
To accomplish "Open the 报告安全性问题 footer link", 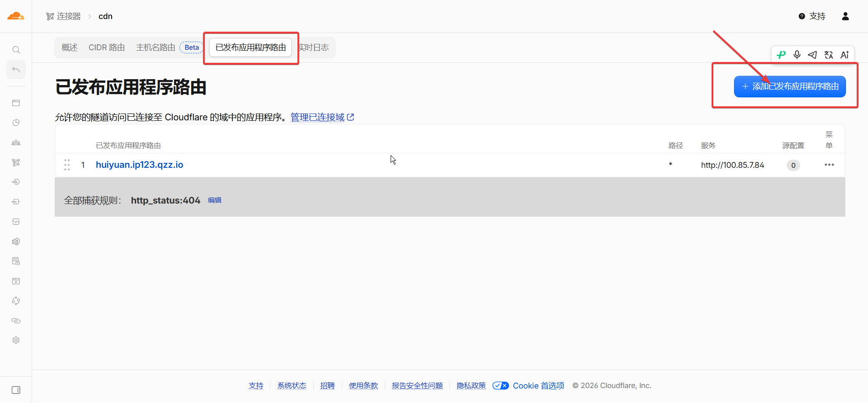I will tap(417, 386).
